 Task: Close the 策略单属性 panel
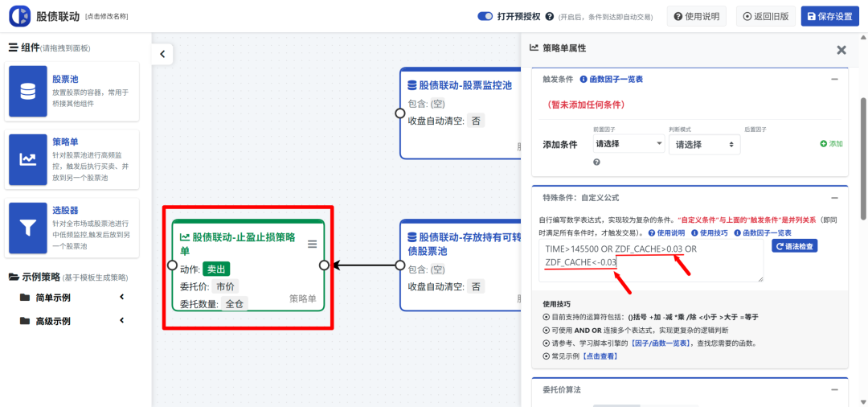point(841,50)
